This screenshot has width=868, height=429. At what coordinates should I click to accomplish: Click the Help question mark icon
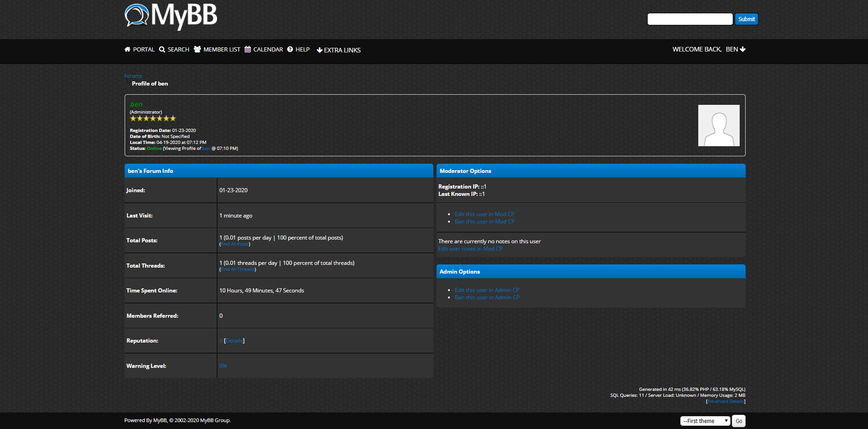click(x=290, y=50)
